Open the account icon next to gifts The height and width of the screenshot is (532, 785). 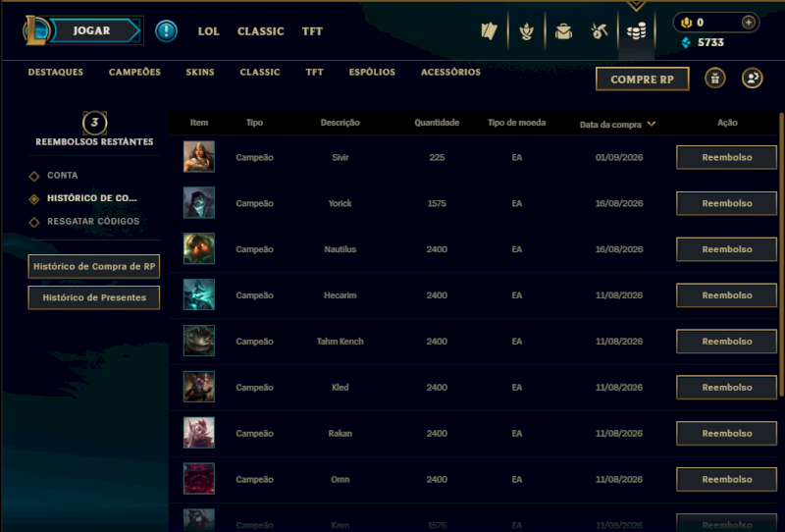pyautogui.click(x=752, y=79)
